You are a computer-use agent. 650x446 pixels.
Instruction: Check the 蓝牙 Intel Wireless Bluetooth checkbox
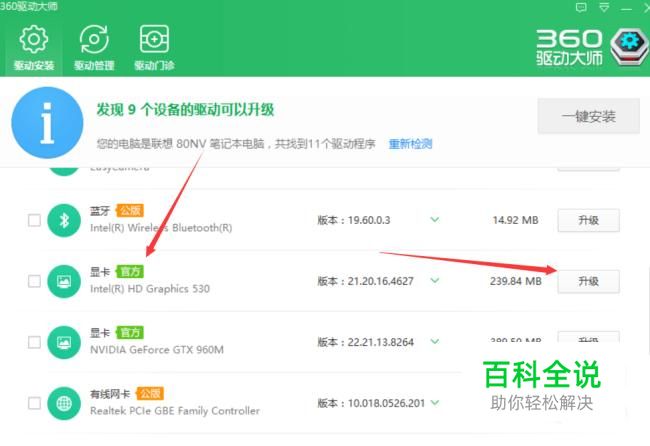34,220
